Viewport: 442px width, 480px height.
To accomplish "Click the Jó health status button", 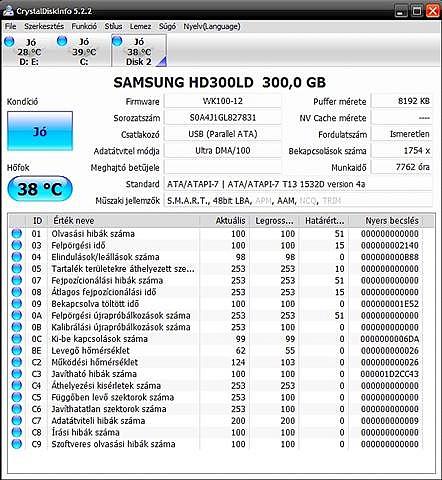I will tap(40, 131).
